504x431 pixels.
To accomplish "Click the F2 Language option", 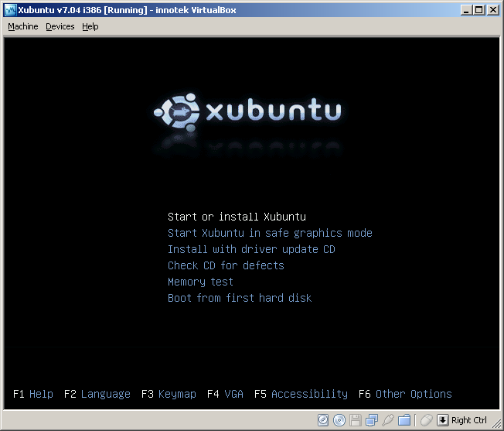I will point(97,394).
